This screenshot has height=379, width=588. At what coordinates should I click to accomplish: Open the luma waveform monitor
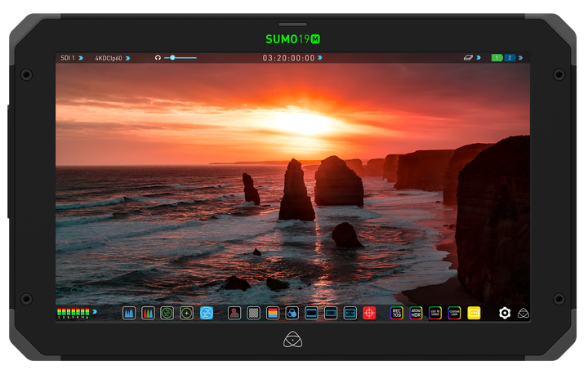129,313
